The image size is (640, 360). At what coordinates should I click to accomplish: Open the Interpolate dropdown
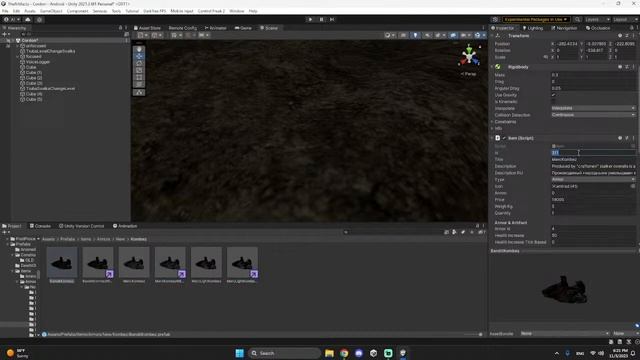tap(593, 108)
